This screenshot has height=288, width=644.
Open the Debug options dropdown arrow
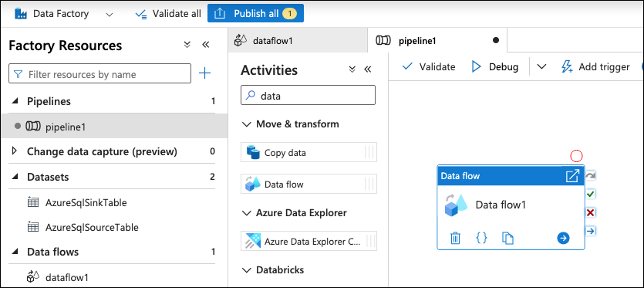tap(541, 66)
